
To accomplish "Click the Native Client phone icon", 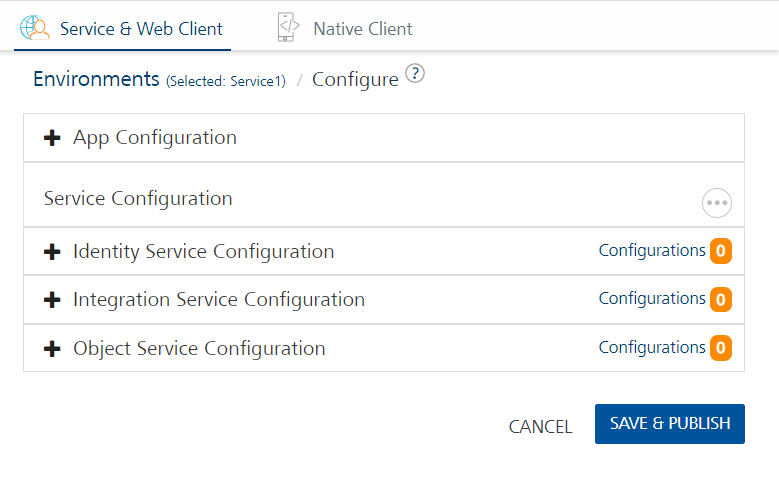I will point(288,28).
